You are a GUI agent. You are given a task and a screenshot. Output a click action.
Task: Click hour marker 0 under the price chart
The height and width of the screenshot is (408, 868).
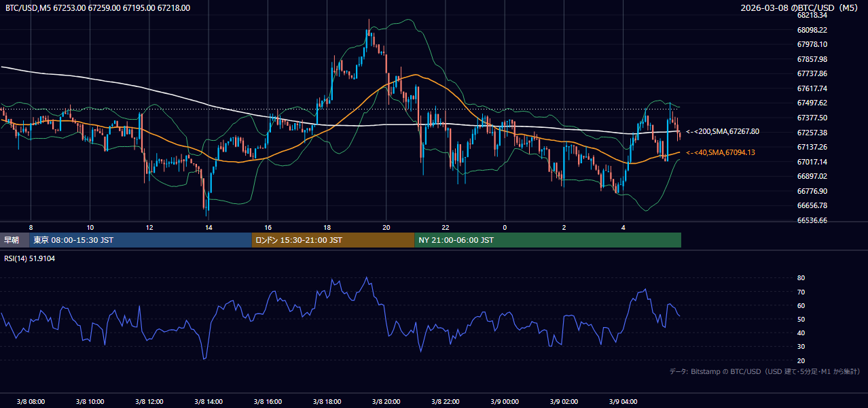(505, 227)
